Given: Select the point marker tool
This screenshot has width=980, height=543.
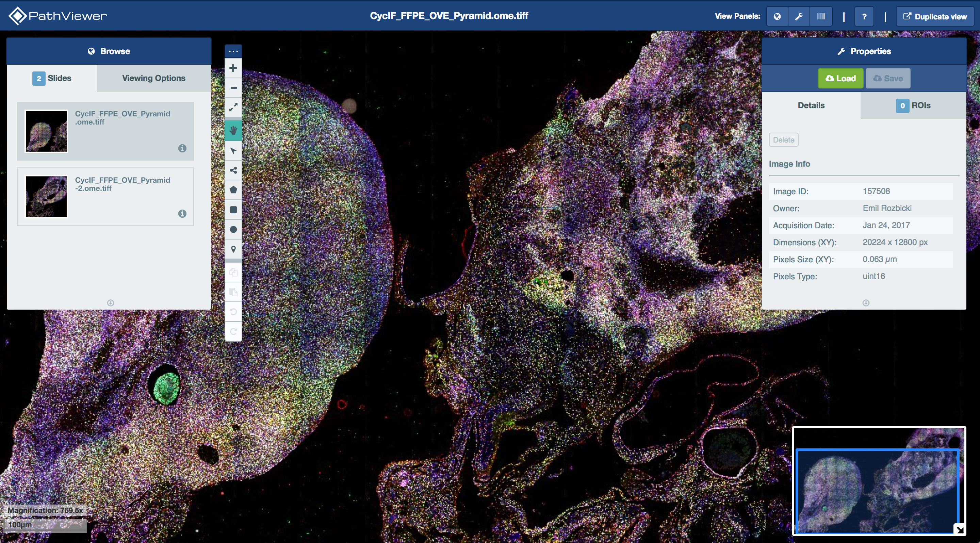Looking at the screenshot, I should coord(233,249).
